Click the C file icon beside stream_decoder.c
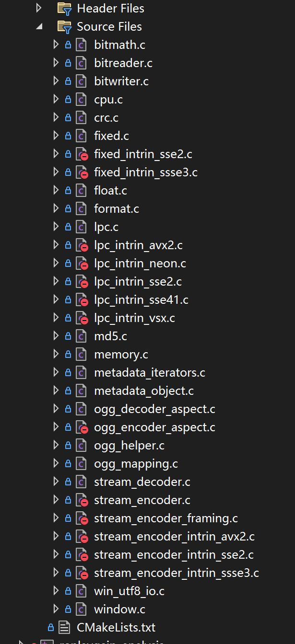The image size is (295, 644). tap(81, 482)
